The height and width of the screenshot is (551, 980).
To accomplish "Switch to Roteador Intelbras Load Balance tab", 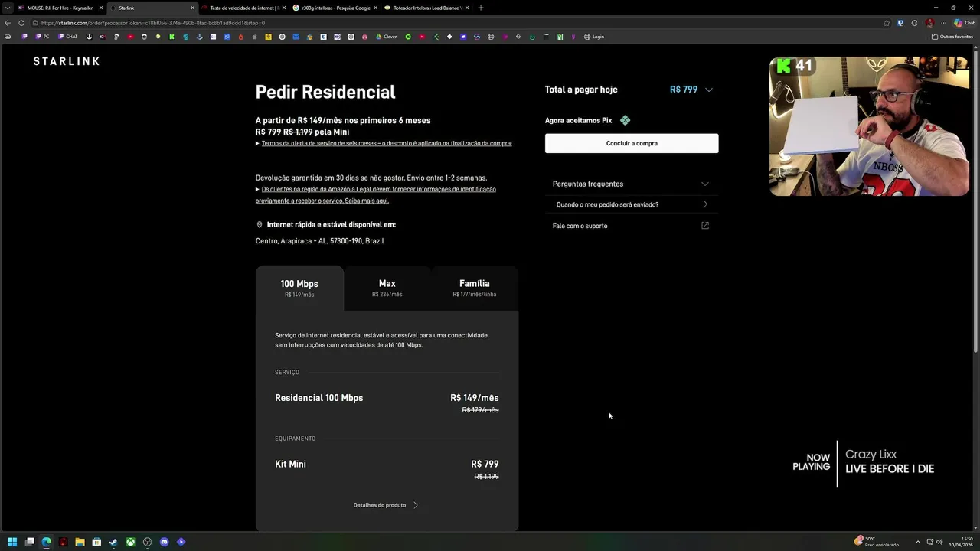I will click(x=426, y=8).
